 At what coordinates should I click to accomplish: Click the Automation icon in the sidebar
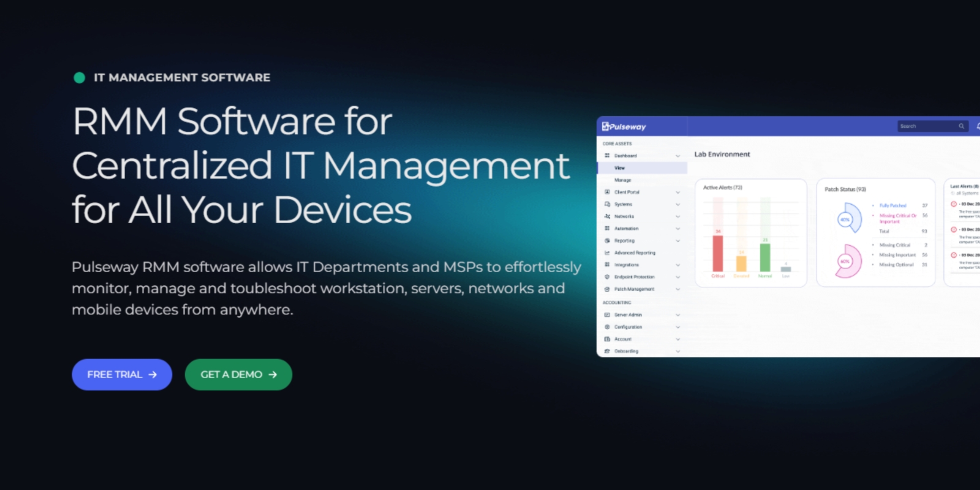coord(607,228)
